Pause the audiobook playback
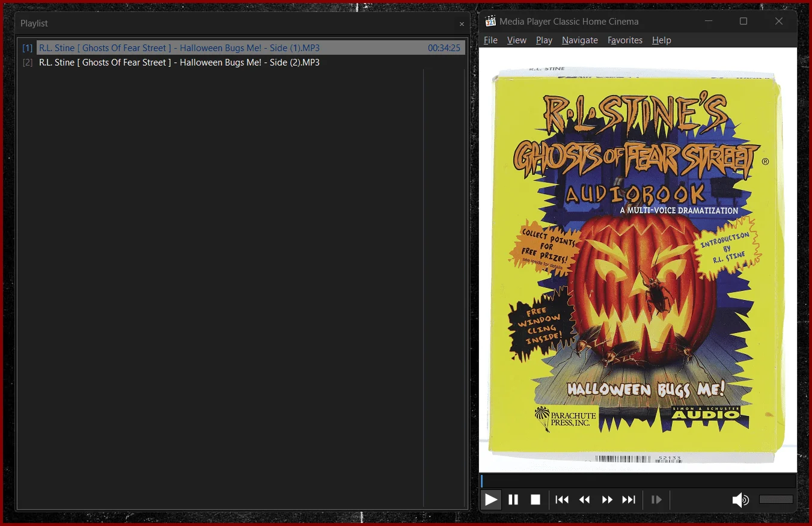This screenshot has width=812, height=526. (513, 500)
